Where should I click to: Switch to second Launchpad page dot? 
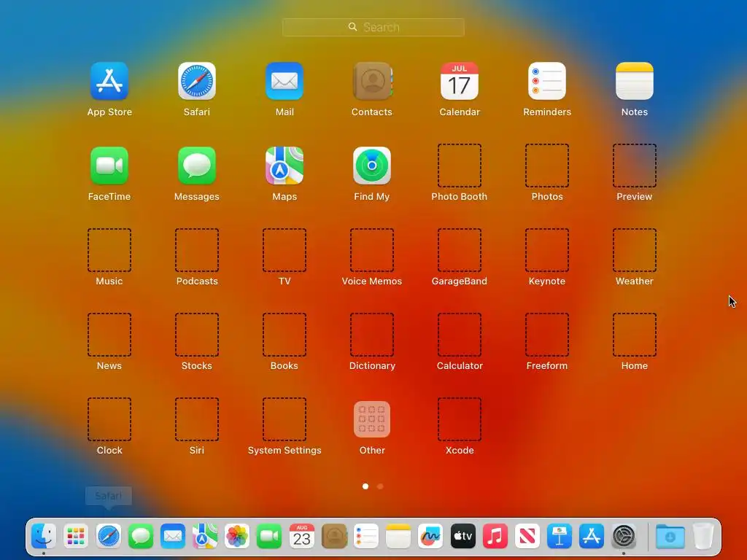tap(379, 486)
